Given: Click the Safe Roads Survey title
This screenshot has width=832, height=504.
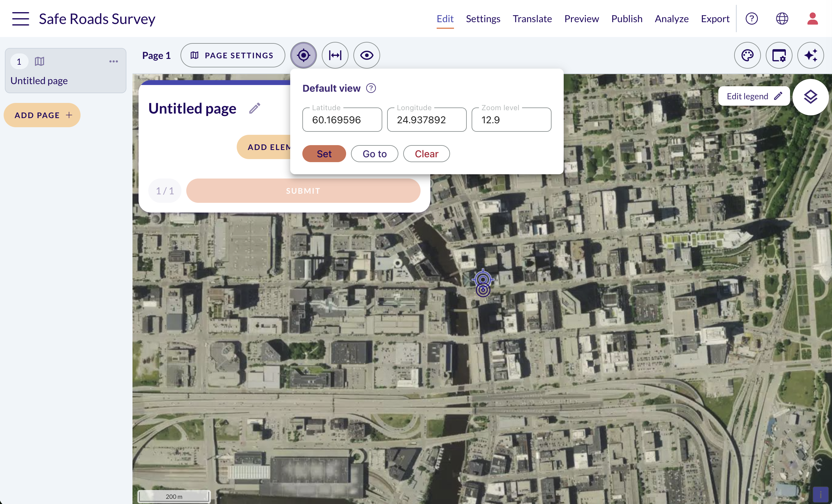Looking at the screenshot, I should coord(97,19).
